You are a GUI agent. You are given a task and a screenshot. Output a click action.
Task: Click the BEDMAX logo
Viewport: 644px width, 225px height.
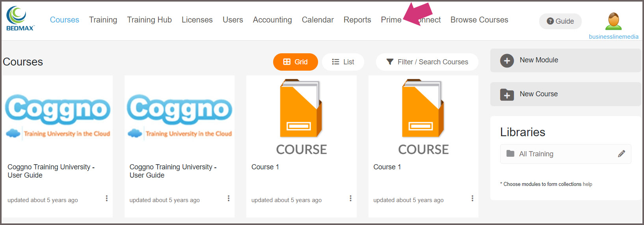click(20, 19)
